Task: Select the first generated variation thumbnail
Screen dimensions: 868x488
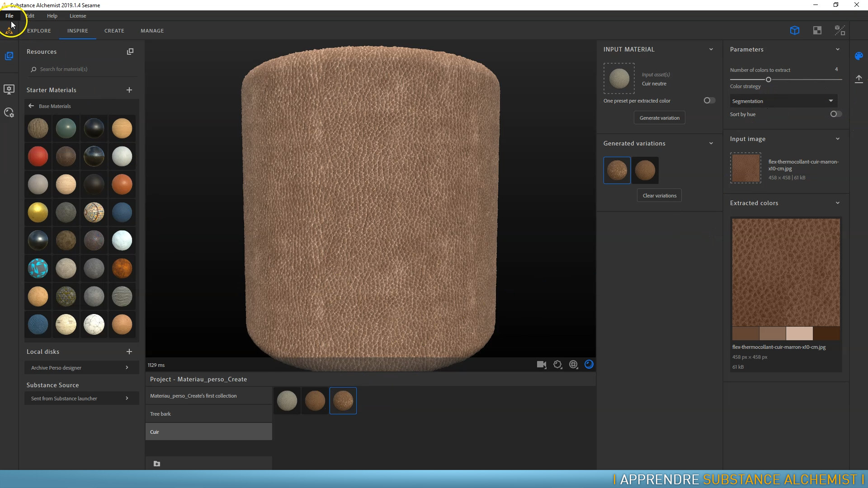Action: 617,170
